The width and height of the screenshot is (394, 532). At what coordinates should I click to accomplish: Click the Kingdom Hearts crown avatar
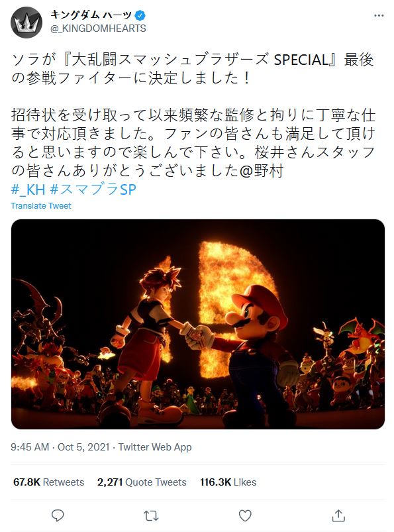[26, 23]
